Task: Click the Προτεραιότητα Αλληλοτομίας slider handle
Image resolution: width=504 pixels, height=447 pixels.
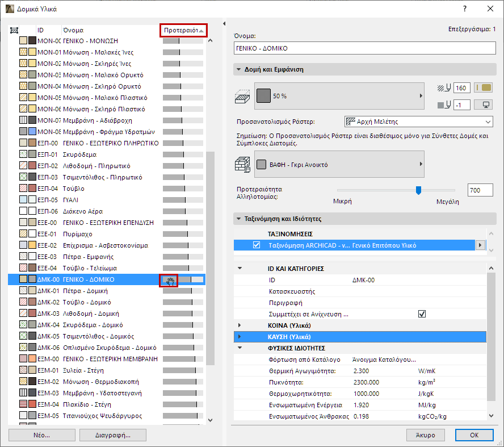Action: coord(418,190)
